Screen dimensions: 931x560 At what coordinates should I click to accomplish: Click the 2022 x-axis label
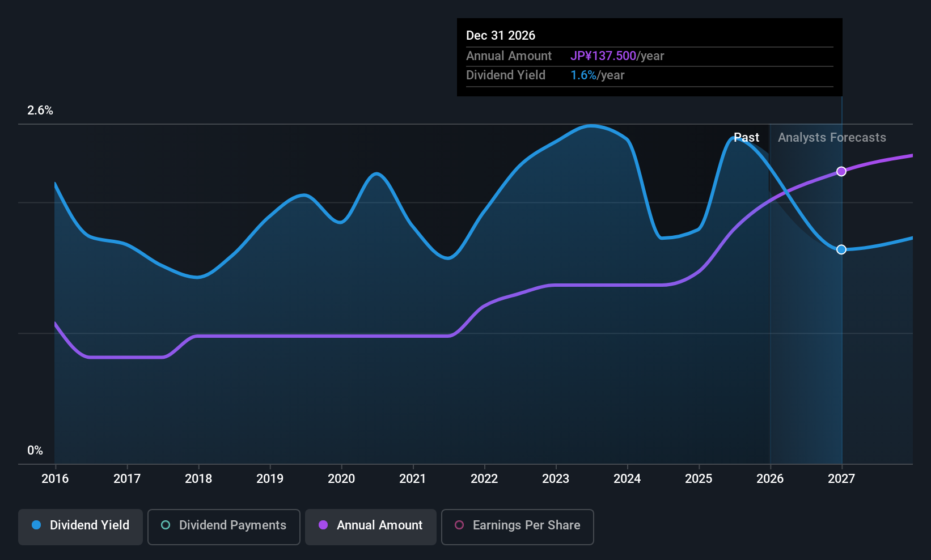click(x=484, y=479)
